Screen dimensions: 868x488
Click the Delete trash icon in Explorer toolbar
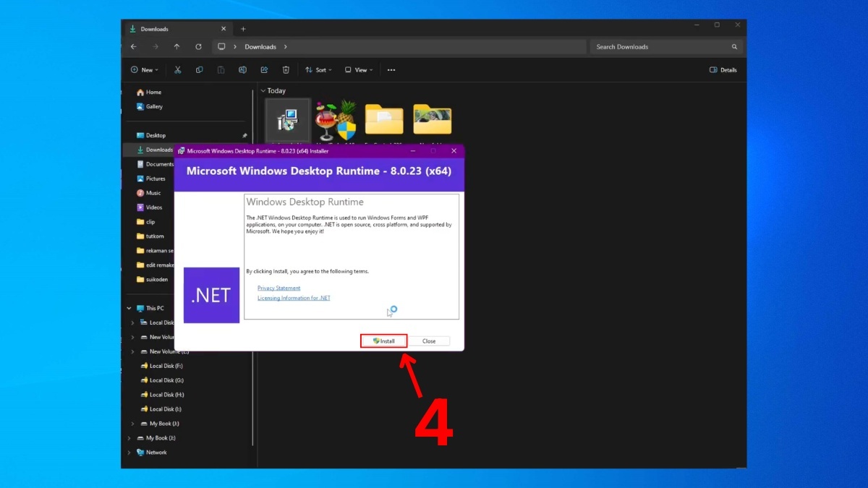pos(286,70)
